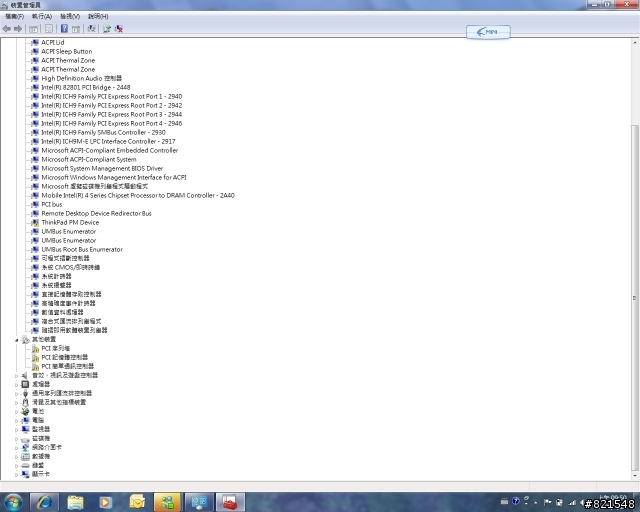Click the vertical scrollbar thumb
640x512 pixels.
coord(635,298)
